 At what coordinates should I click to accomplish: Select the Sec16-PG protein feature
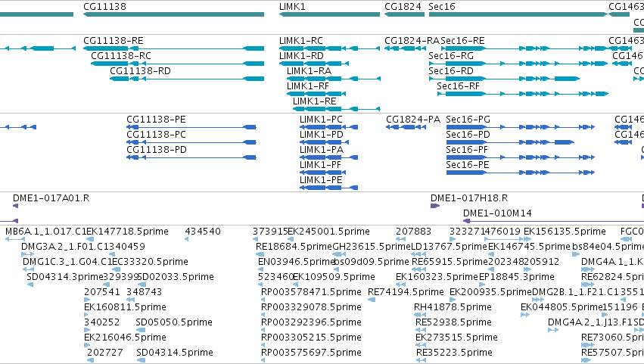coord(521,127)
